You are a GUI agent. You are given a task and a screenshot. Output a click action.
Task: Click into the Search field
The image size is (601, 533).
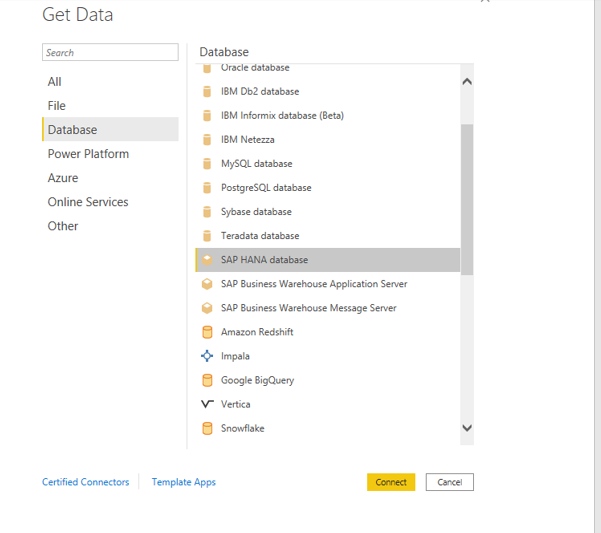(x=110, y=53)
